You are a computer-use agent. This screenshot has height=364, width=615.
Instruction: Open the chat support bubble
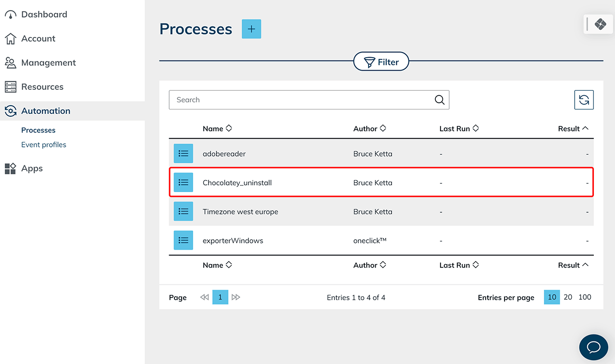tap(593, 347)
